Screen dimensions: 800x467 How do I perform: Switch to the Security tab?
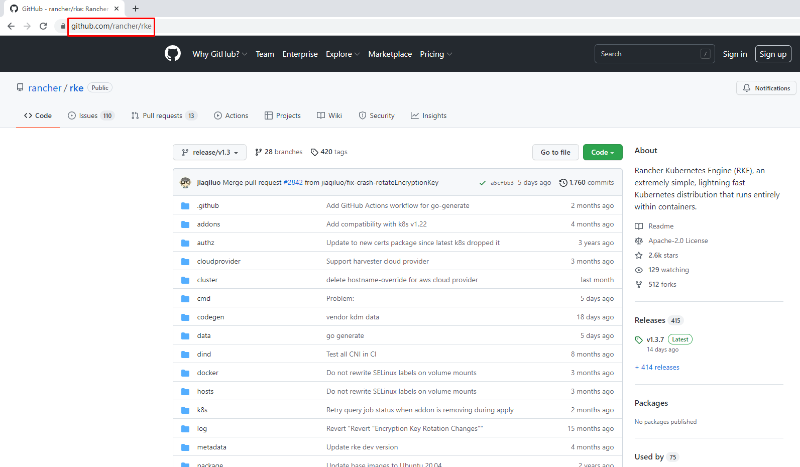pos(377,116)
